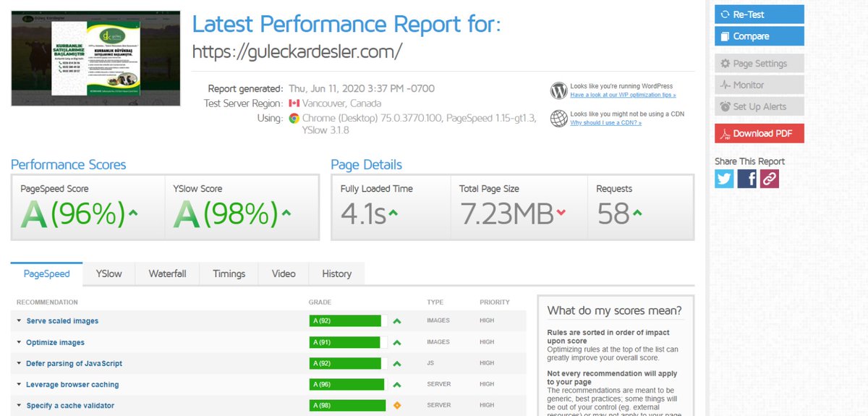Click green arrow beside Fully Loaded Time
This screenshot has width=868, height=416.
[x=393, y=213]
